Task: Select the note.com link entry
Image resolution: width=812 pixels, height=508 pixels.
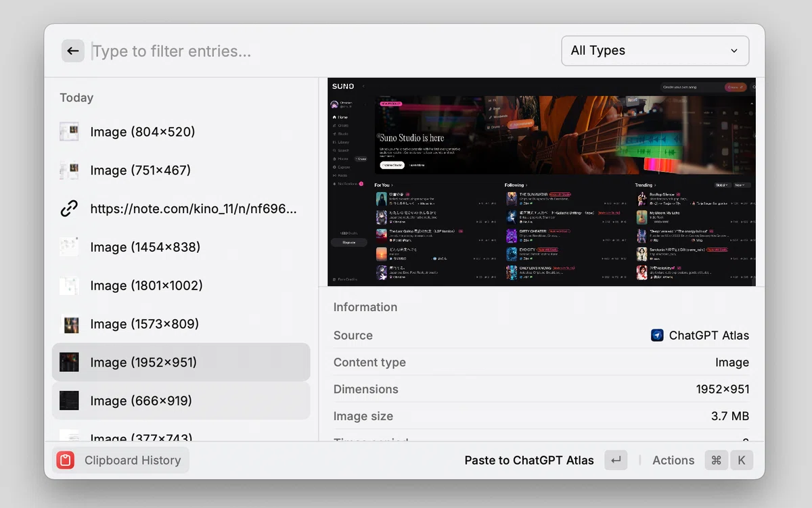Action: 181,209
